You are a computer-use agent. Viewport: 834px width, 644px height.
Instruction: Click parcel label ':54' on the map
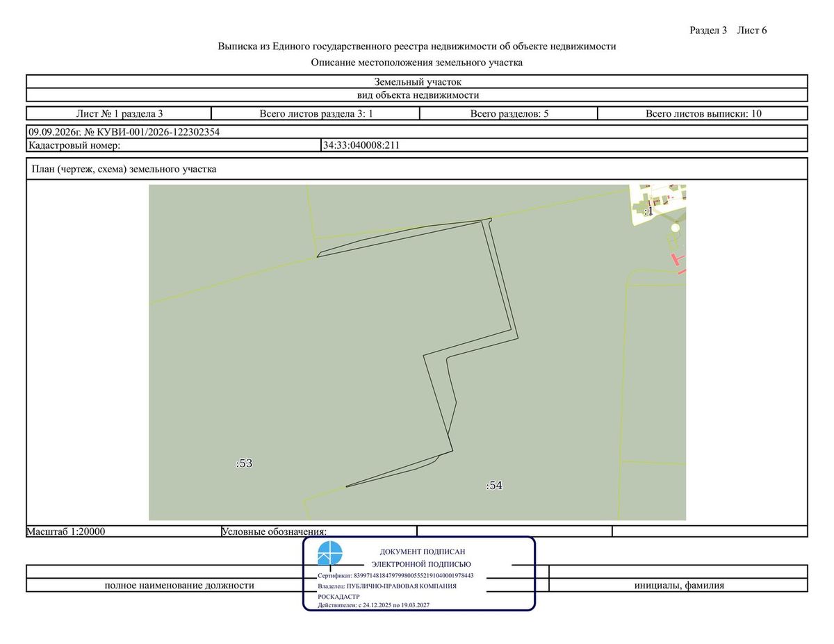coord(494,486)
